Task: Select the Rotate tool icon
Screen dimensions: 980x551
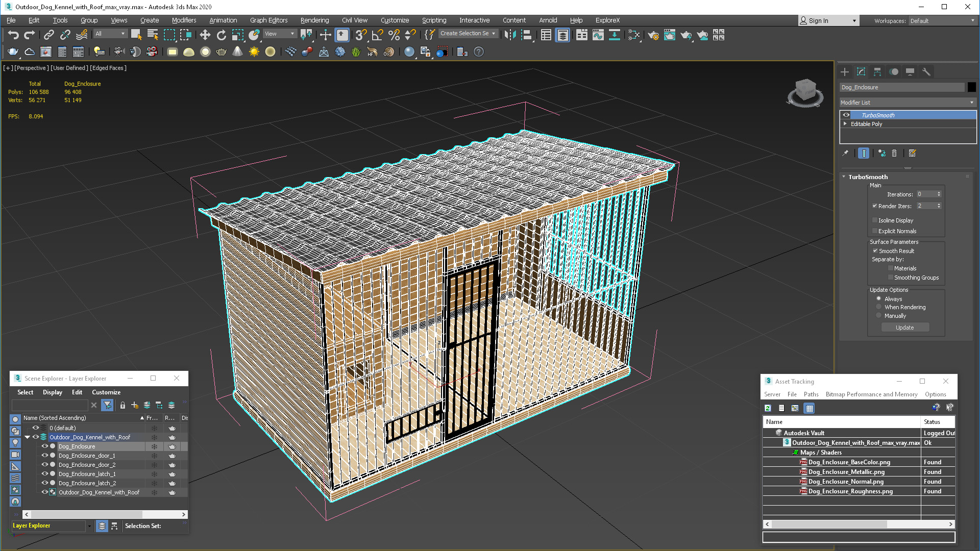Action: click(x=221, y=35)
